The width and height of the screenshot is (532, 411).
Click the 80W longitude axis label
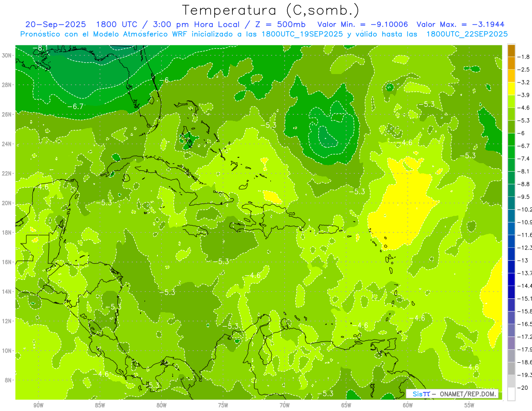click(161, 405)
